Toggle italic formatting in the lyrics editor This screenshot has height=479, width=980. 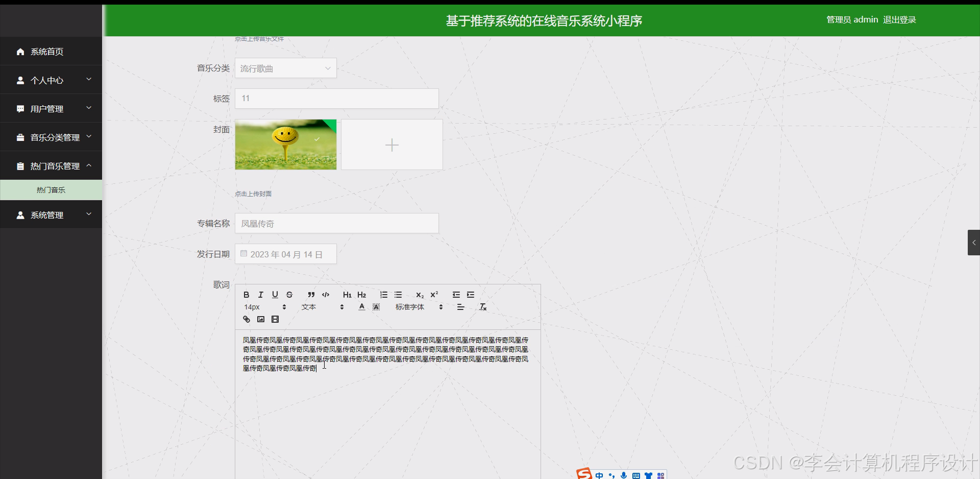[x=261, y=295]
